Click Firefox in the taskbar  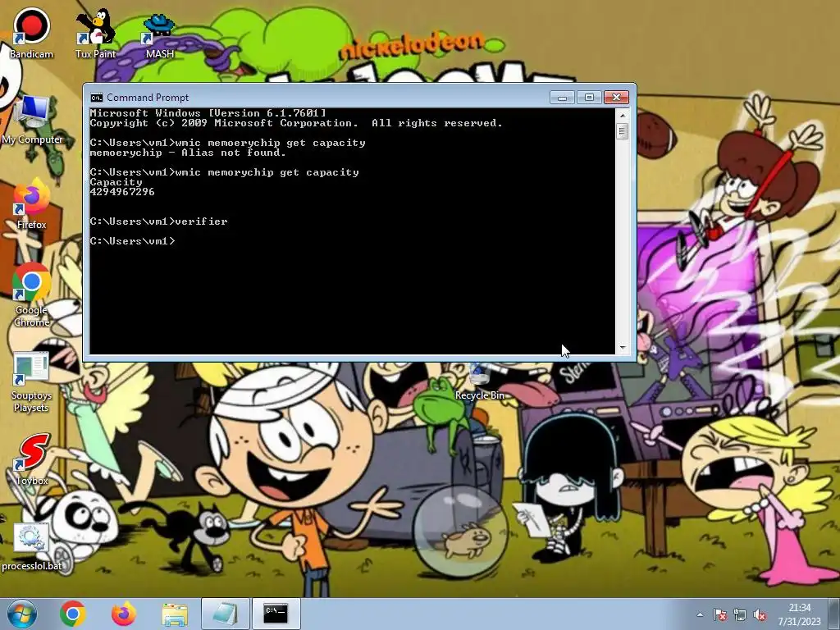coord(123,614)
